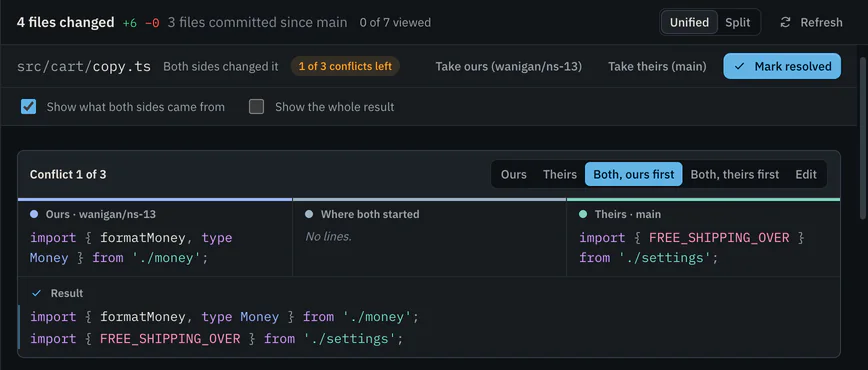Click the Result checkmark icon
Image resolution: width=868 pixels, height=370 pixels.
pyautogui.click(x=37, y=293)
